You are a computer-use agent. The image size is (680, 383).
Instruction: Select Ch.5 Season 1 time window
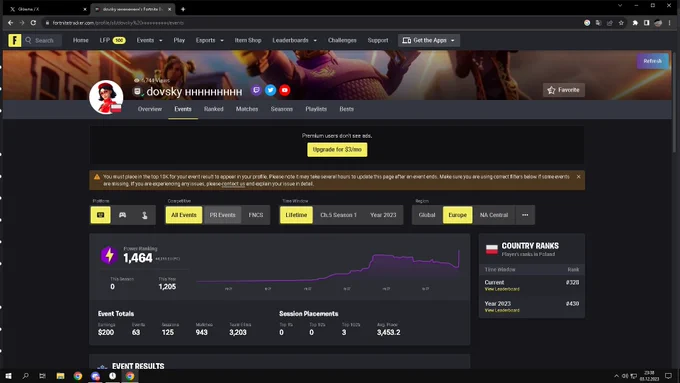tap(338, 215)
